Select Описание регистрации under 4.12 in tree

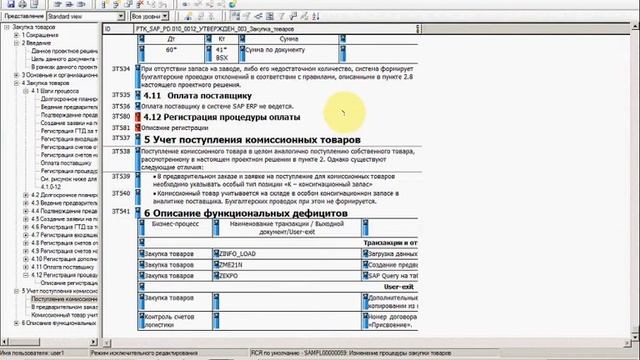pos(69,283)
